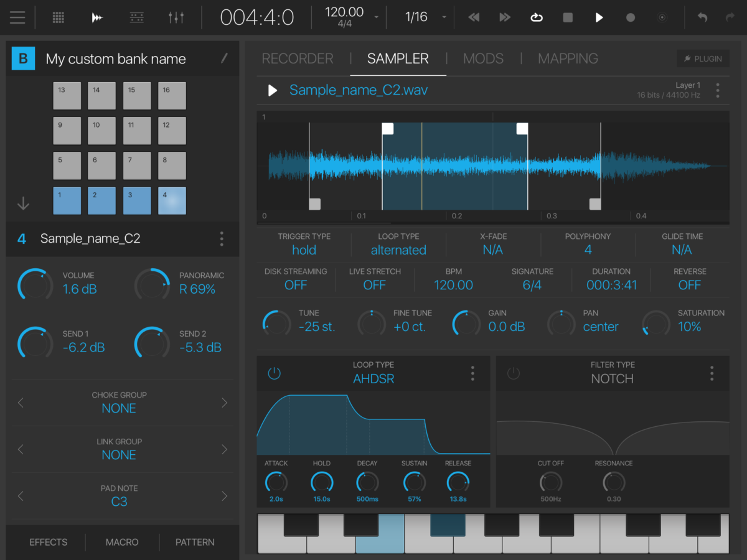This screenshot has width=747, height=560.
Task: Toggle the REVERSE OFF setting
Action: (689, 285)
